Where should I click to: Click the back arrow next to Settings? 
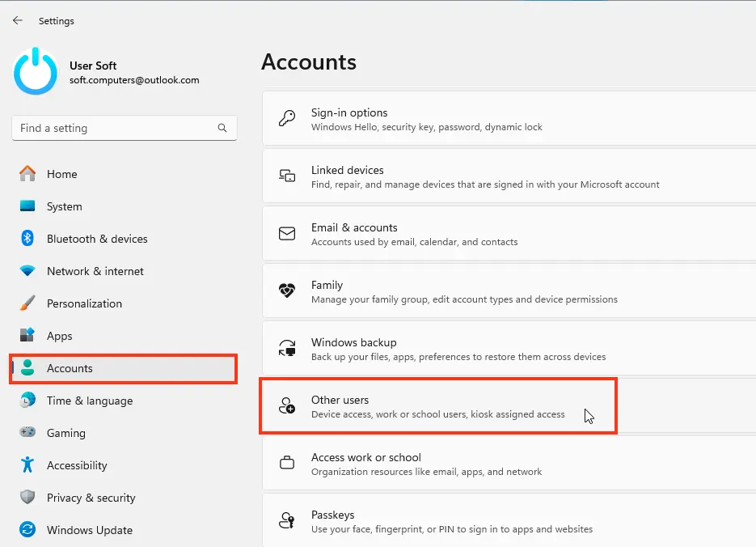click(x=18, y=20)
